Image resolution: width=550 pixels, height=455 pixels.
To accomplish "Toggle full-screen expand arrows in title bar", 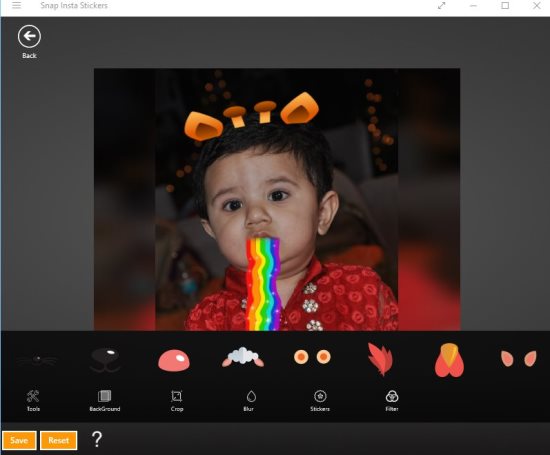I will pos(442,5).
